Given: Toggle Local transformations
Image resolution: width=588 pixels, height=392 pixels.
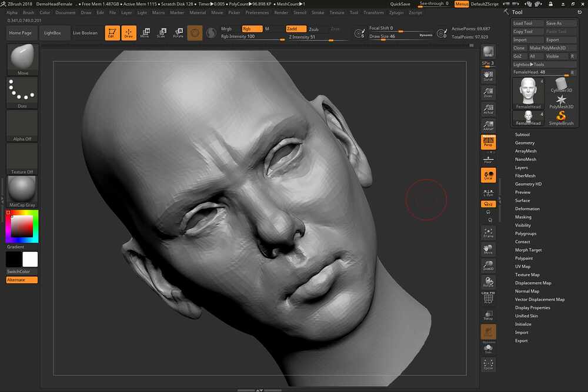Looking at the screenshot, I should 488,175.
